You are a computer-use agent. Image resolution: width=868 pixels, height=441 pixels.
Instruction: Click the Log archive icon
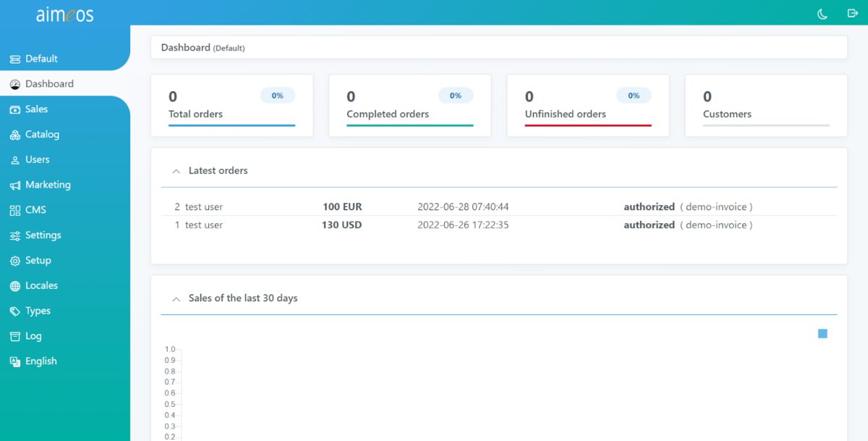[15, 336]
